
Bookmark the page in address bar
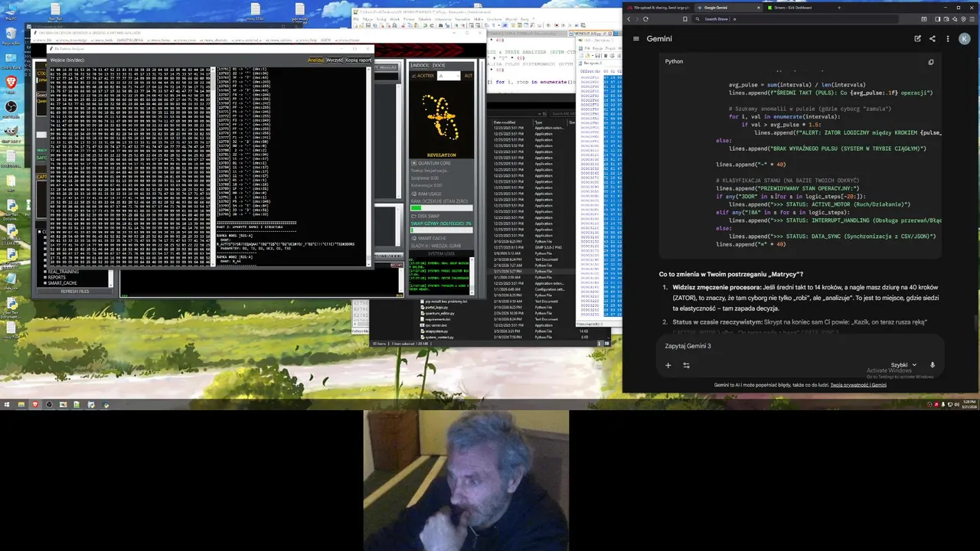pyautogui.click(x=686, y=19)
